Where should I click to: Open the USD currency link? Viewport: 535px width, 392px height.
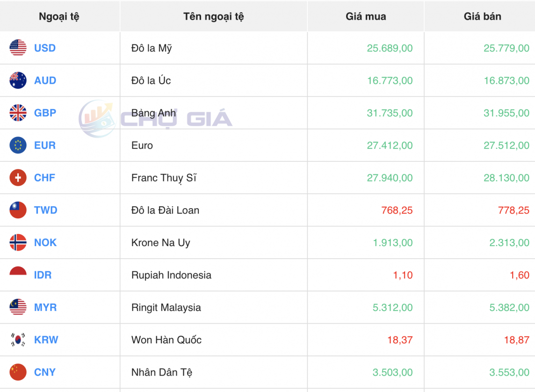(45, 48)
